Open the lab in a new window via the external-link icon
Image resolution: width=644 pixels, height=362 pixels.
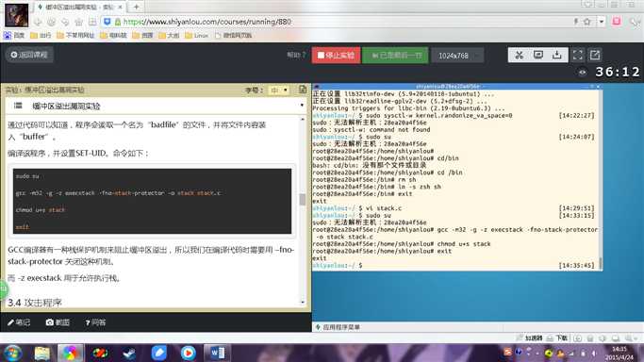[595, 55]
